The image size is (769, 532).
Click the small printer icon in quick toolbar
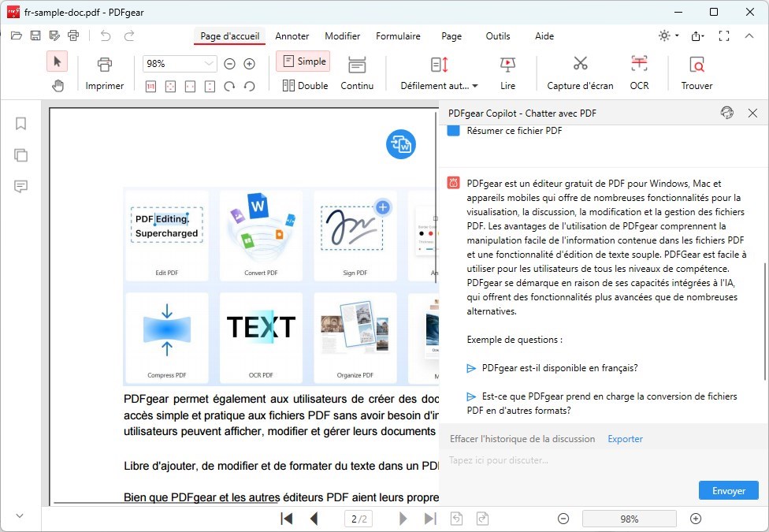73,35
